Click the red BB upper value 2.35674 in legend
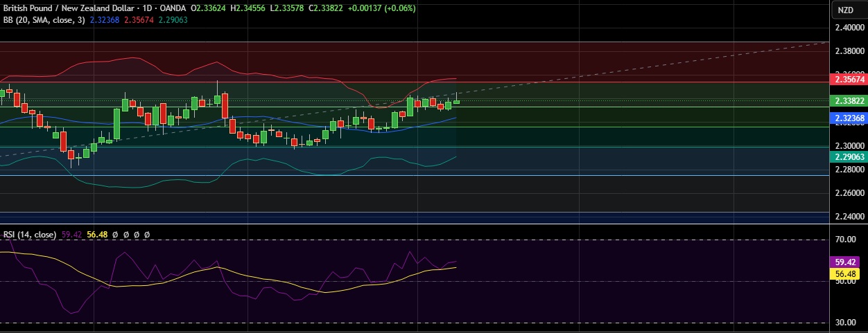This screenshot has width=868, height=333. 140,20
